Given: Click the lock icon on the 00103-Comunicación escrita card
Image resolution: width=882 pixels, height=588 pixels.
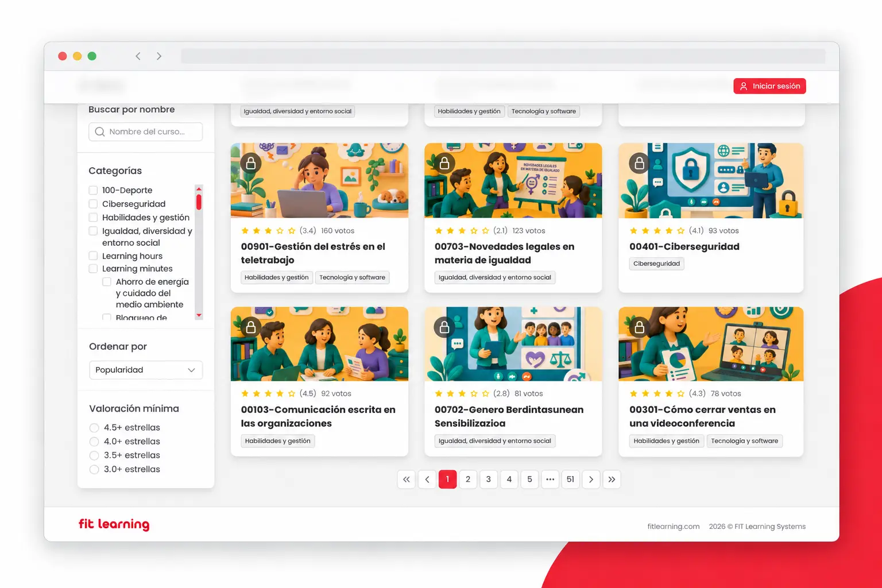Looking at the screenshot, I should [x=251, y=327].
